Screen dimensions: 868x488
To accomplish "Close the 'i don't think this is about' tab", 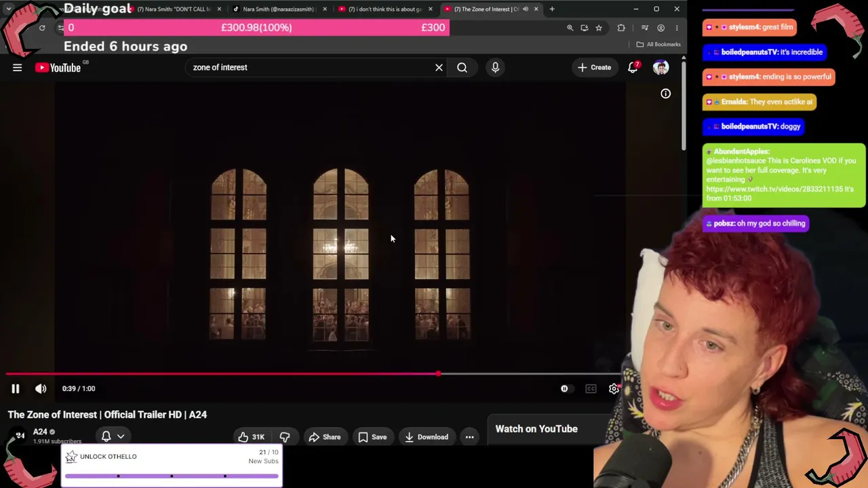I will click(431, 9).
